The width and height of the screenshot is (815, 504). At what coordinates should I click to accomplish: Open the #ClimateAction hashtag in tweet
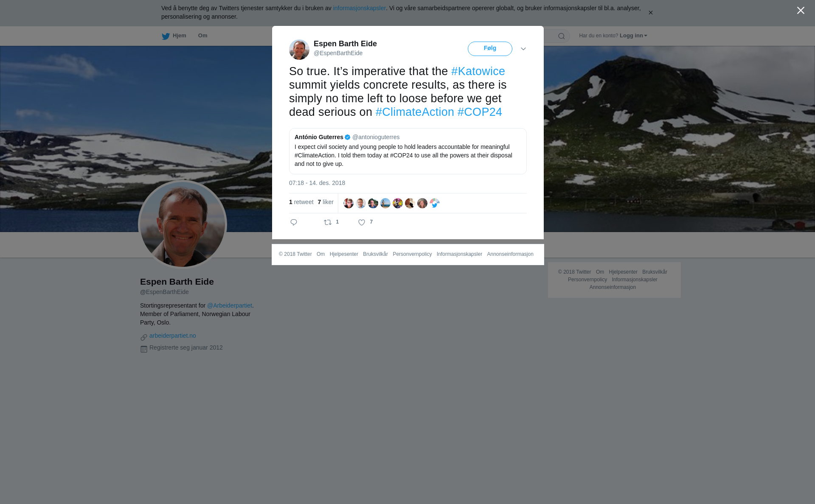[415, 112]
